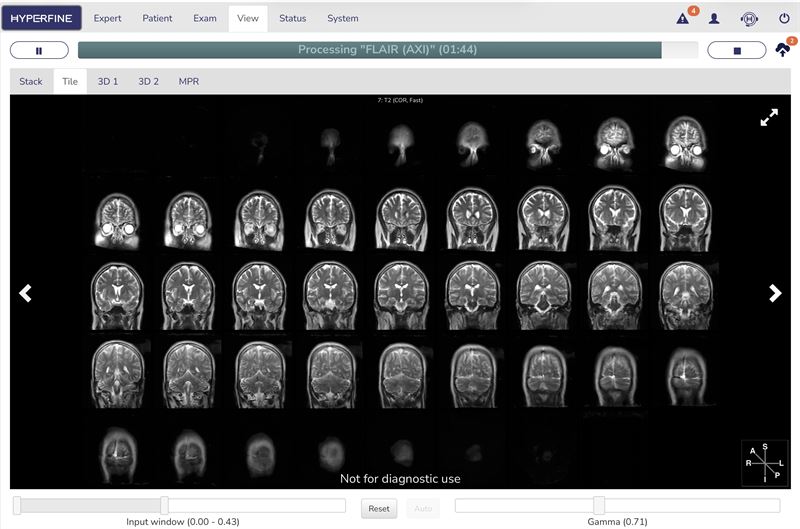Select the last slice in the second row
The image size is (800, 529).
coord(685,218)
